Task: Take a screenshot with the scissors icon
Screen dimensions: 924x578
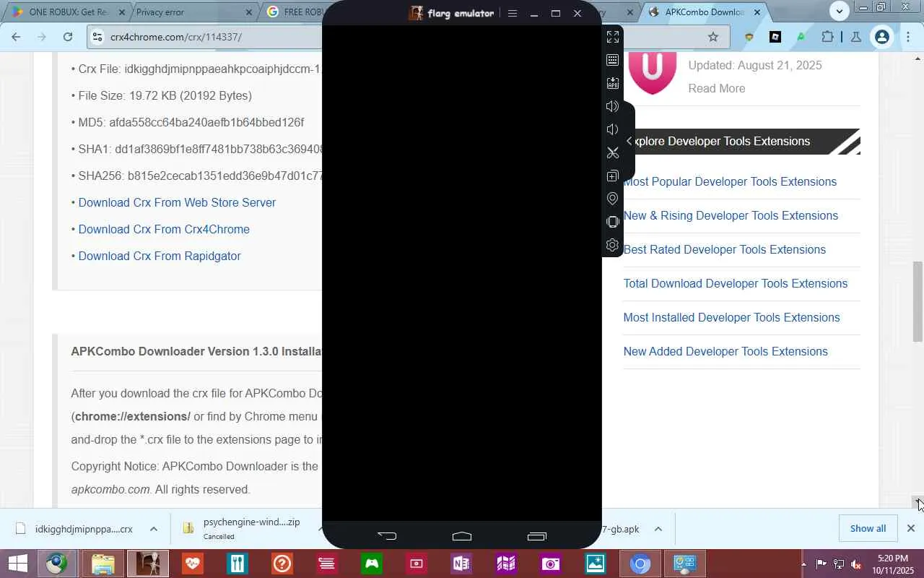Action: [x=613, y=152]
